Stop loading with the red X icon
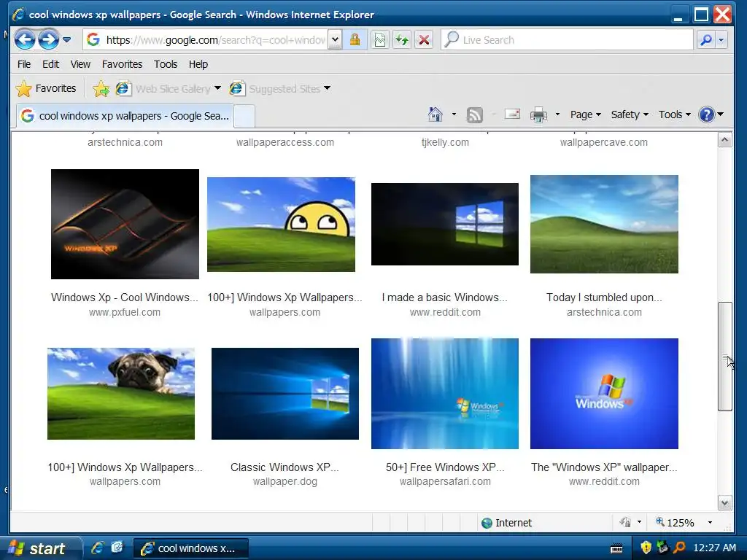Image resolution: width=747 pixels, height=560 pixels. tap(424, 40)
